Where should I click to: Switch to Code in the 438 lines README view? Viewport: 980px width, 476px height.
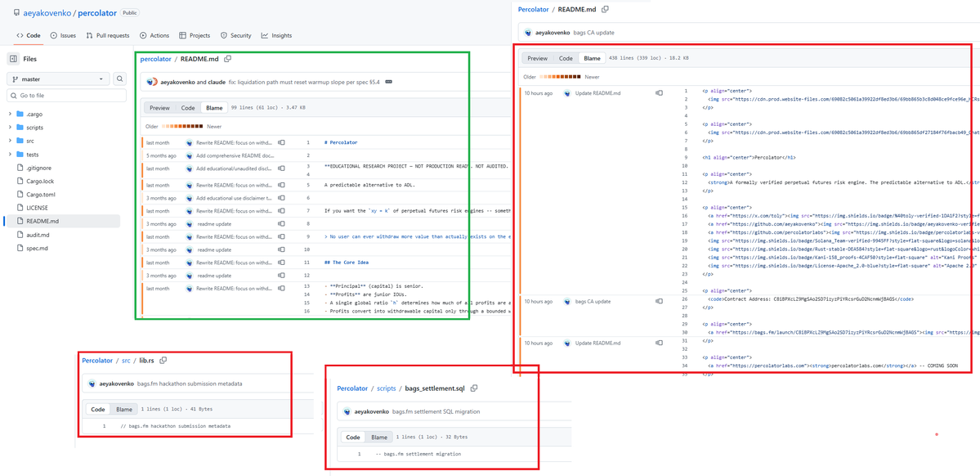566,58
